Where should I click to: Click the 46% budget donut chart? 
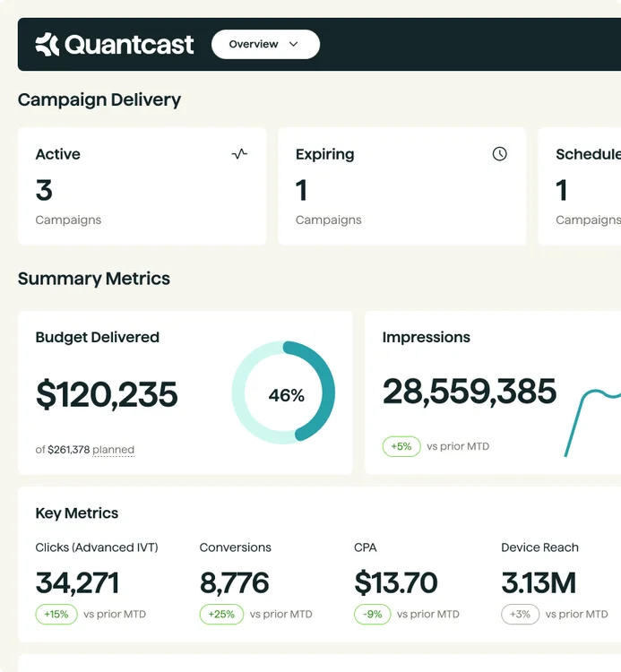tap(284, 392)
